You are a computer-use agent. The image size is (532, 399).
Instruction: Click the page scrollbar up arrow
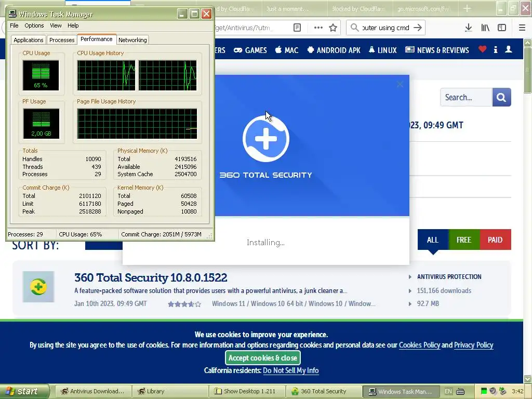(x=528, y=43)
